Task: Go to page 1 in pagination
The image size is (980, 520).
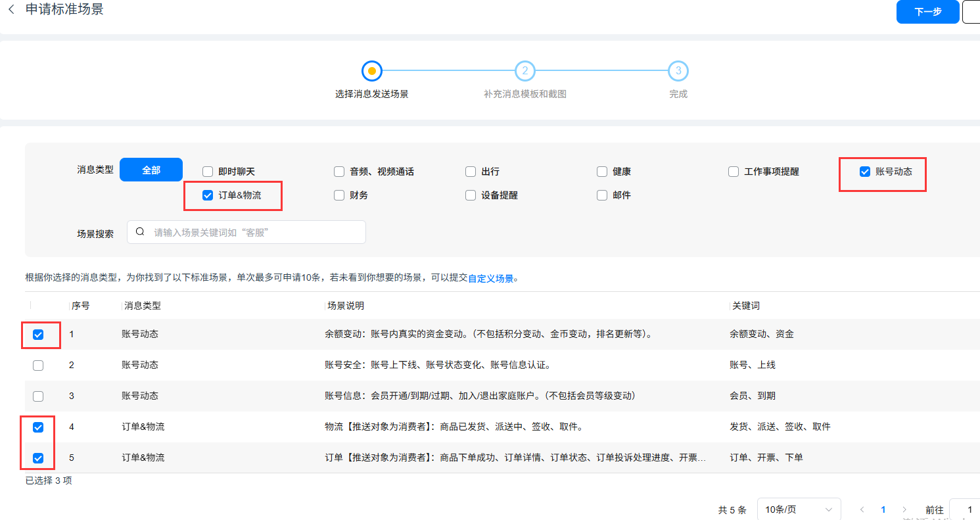Action: click(883, 509)
